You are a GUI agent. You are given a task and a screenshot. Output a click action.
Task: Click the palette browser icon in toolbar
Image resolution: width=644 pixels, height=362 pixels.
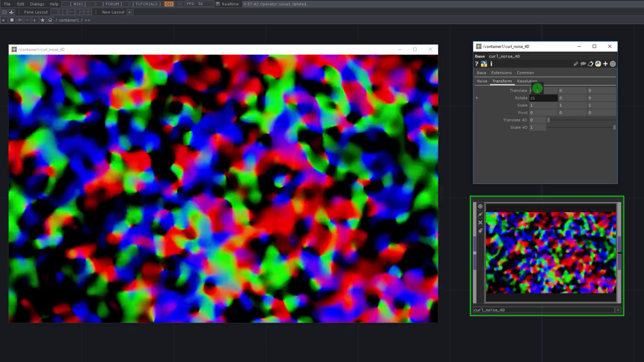[5, 12]
